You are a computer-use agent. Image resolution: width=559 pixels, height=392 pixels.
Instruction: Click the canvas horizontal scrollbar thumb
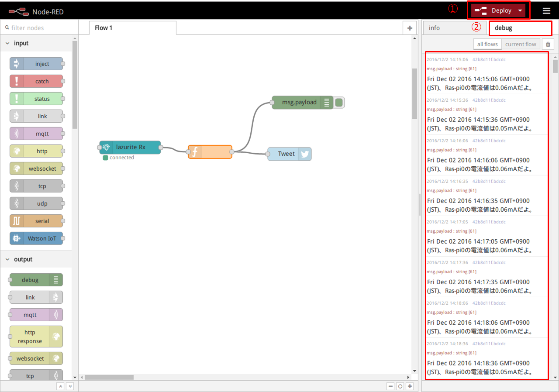[x=109, y=377]
